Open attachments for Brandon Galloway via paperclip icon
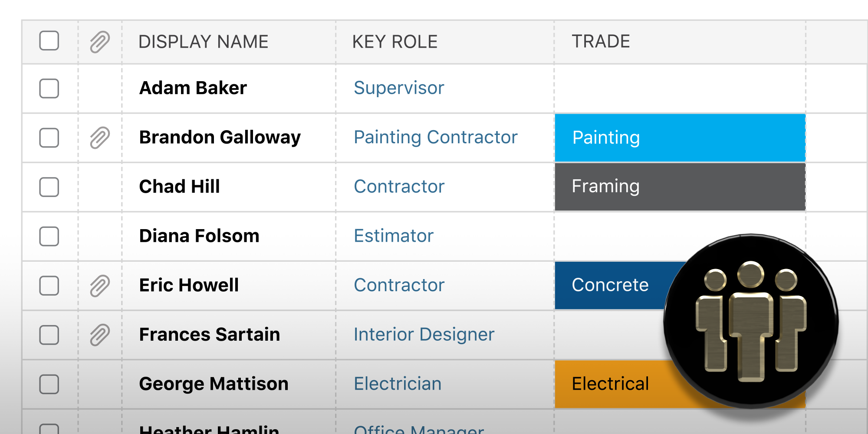The width and height of the screenshot is (868, 434). (x=99, y=137)
